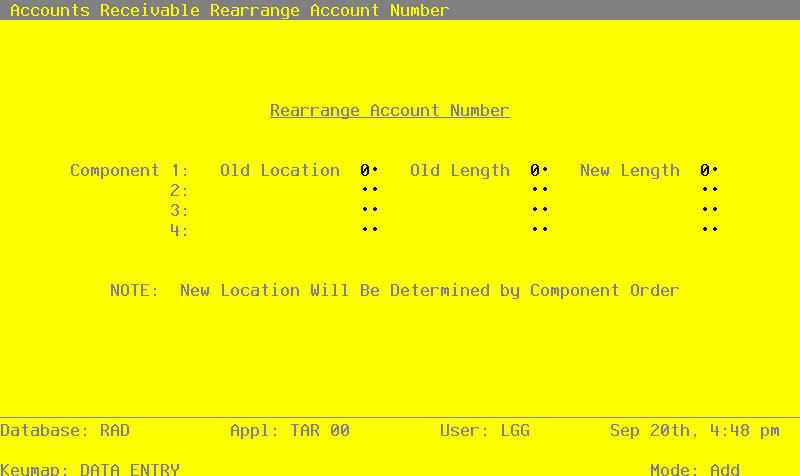The image size is (800, 476).
Task: Activate Component 4 Old Location field
Action: tap(369, 230)
